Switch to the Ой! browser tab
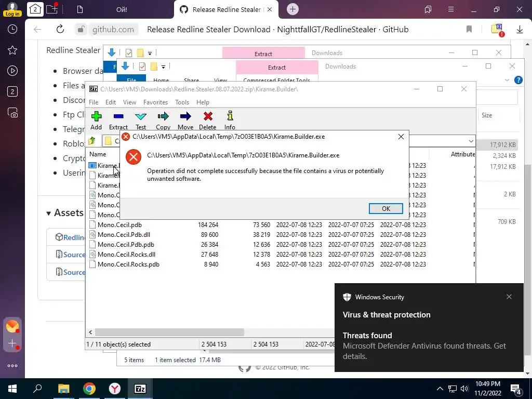The height and width of the screenshot is (399, 532). pyautogui.click(x=122, y=9)
